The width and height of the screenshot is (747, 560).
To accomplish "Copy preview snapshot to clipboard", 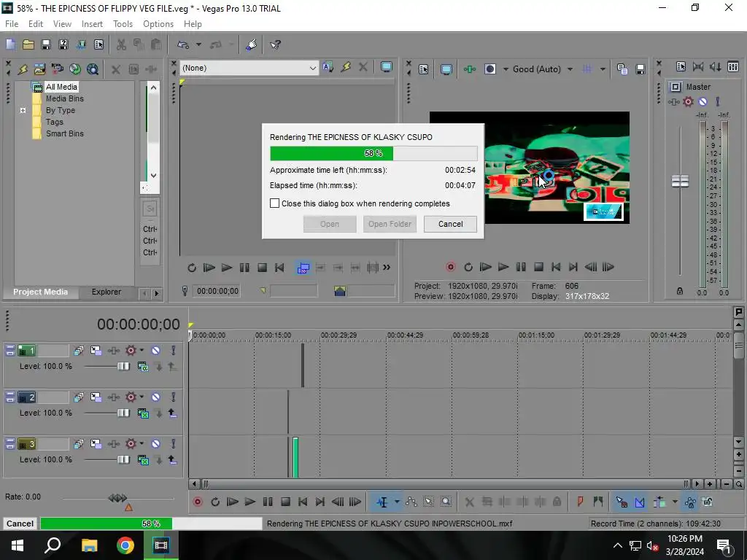I will (622, 69).
